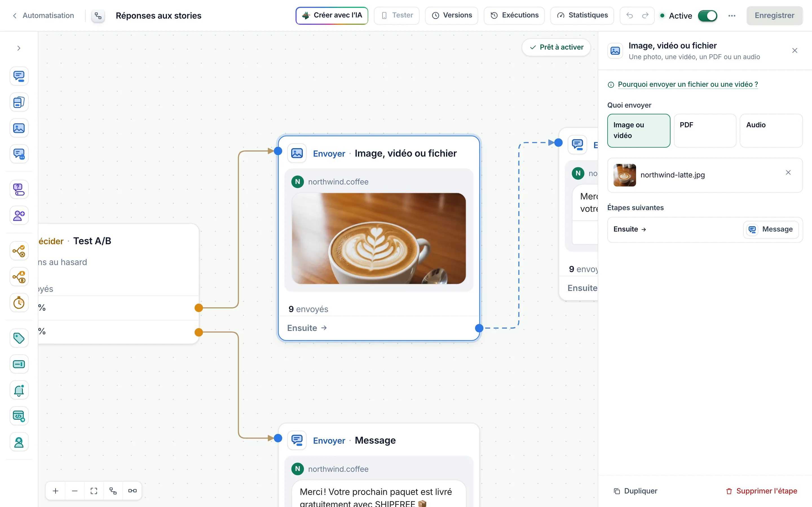
Task: Open the Ensuite next step Message selector
Action: click(771, 229)
